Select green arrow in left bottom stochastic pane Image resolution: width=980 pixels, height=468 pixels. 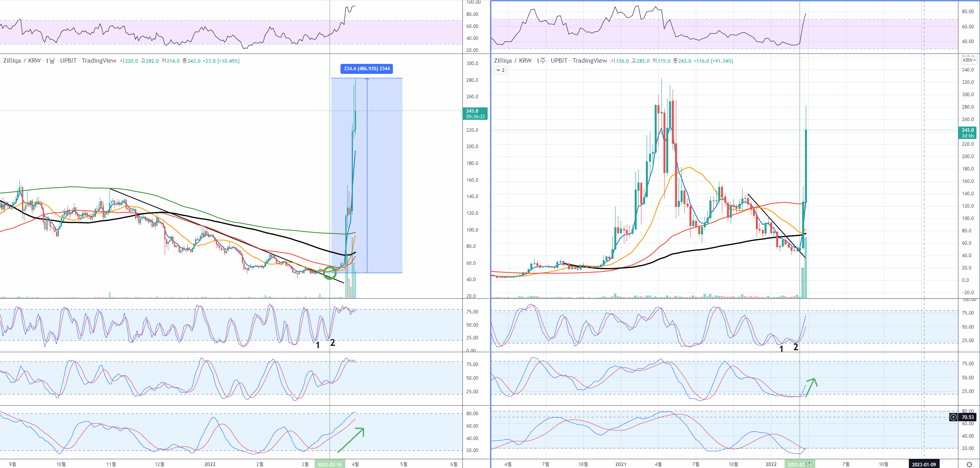pos(351,440)
